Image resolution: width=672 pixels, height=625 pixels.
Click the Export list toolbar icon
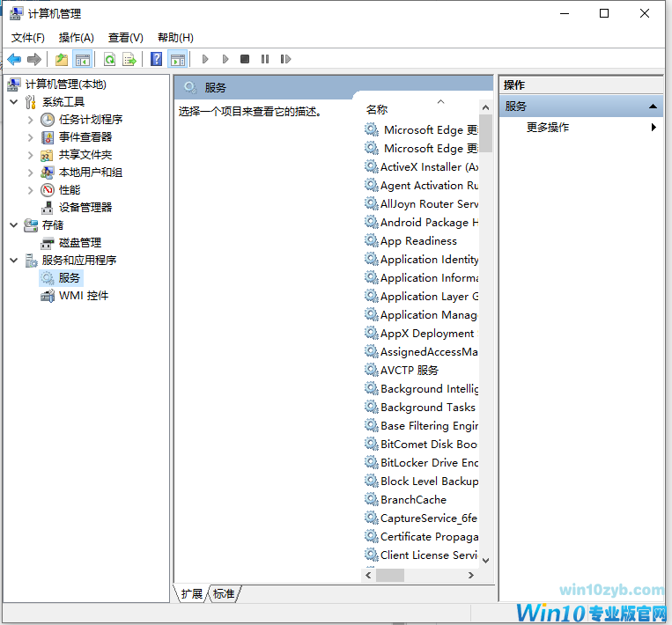click(x=129, y=59)
